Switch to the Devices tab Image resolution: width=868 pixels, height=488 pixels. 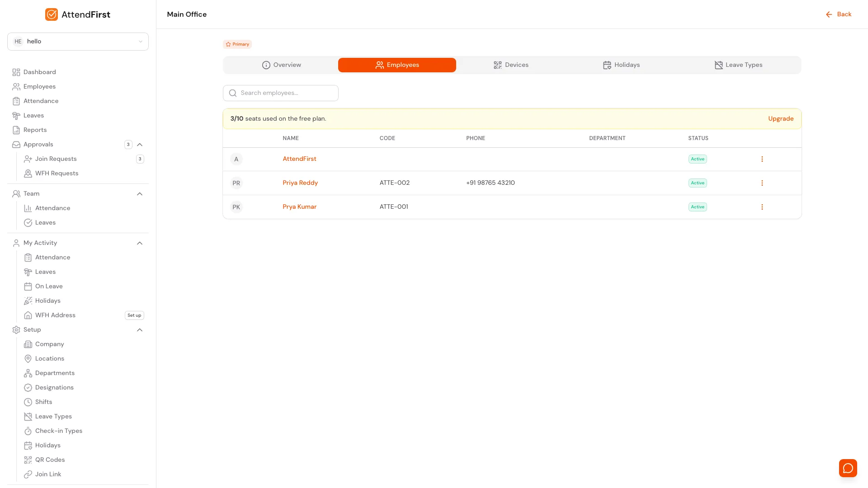[x=511, y=65]
